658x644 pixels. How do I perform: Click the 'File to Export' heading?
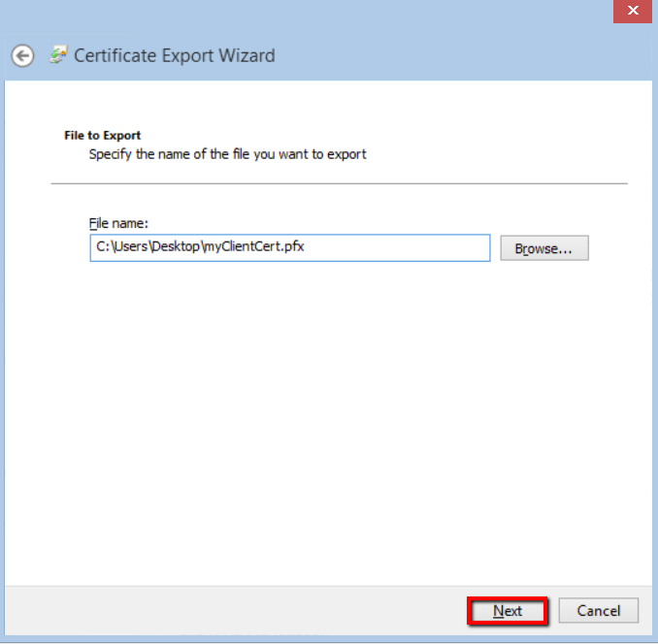coord(102,136)
